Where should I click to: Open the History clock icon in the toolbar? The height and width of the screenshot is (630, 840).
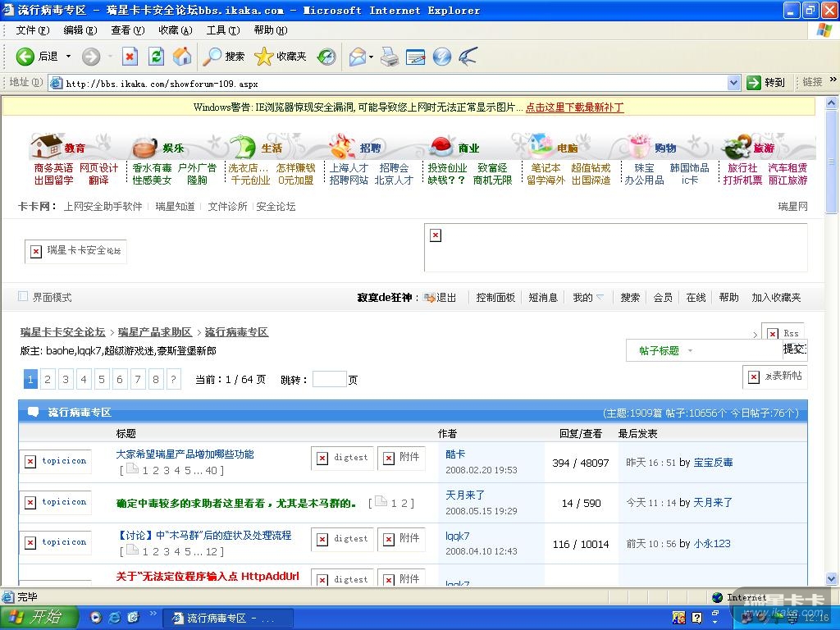click(326, 57)
